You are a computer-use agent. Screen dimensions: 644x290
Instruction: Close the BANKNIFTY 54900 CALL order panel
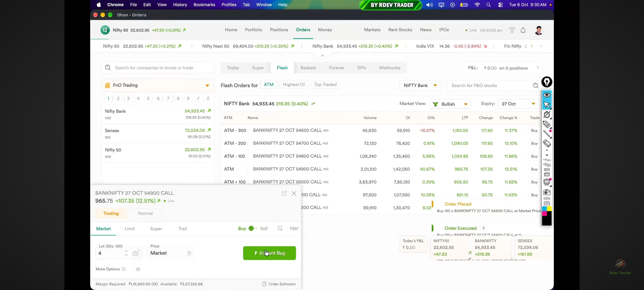(x=294, y=193)
